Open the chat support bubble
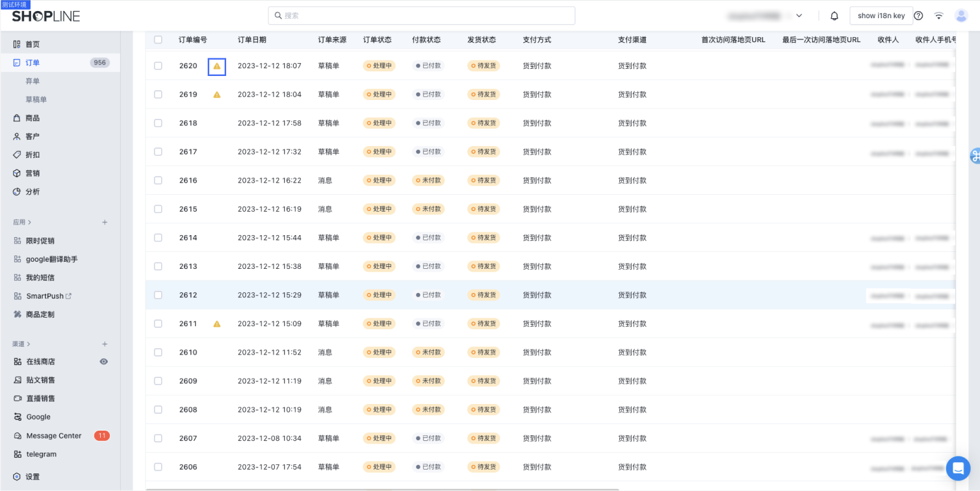 coord(958,468)
